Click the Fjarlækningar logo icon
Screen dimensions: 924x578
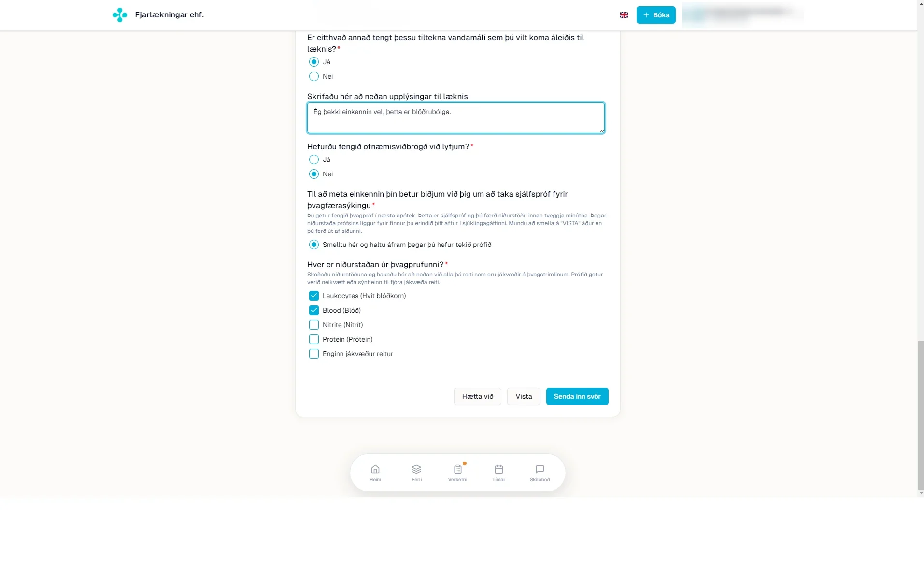[120, 15]
